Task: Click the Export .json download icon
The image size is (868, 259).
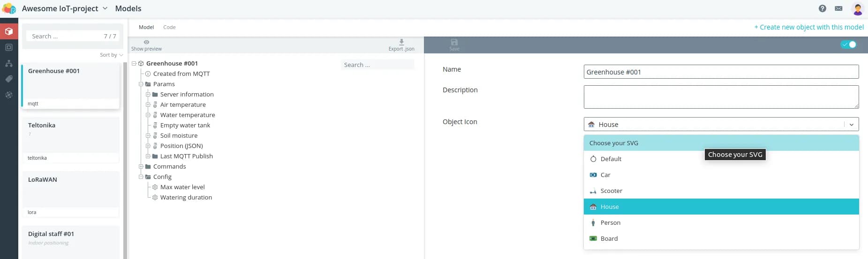Action: pos(401,42)
